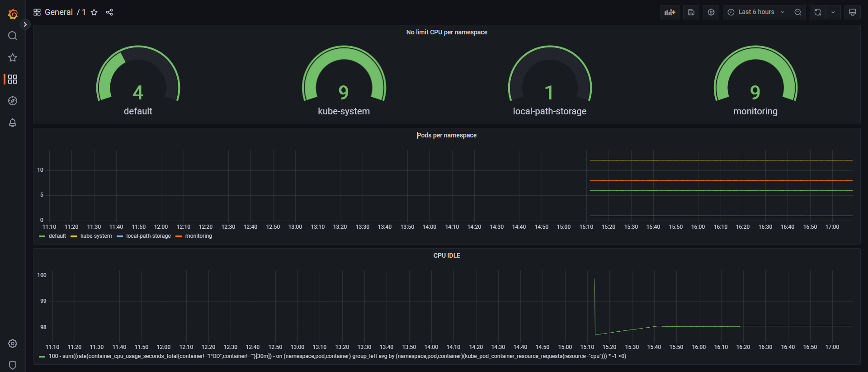868x372 pixels.
Task: Open the Explore compass icon
Action: tap(13, 101)
